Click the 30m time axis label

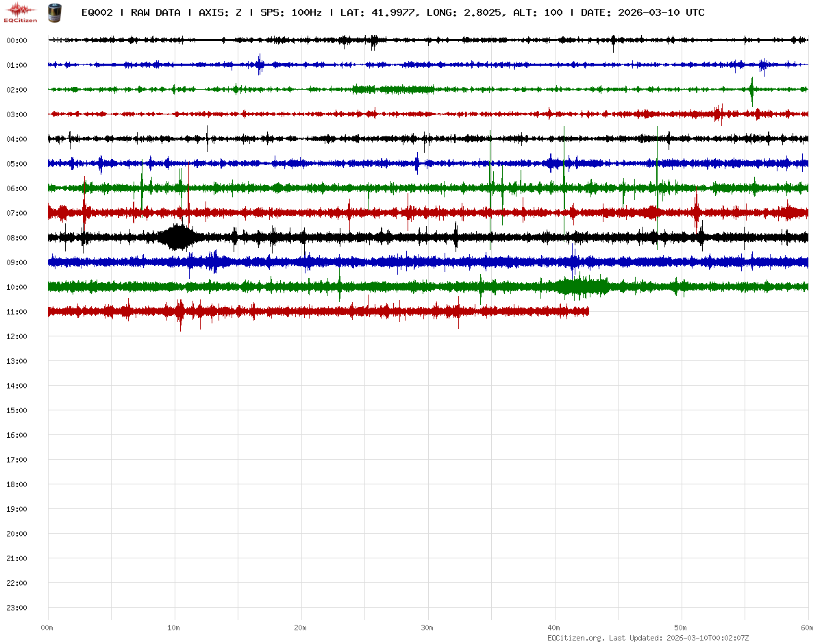(x=427, y=628)
